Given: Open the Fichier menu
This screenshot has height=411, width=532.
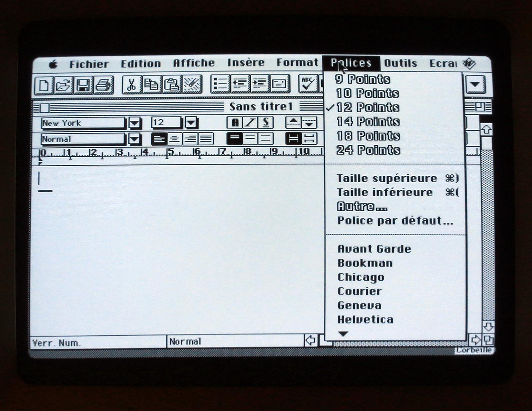Looking at the screenshot, I should pyautogui.click(x=89, y=64).
